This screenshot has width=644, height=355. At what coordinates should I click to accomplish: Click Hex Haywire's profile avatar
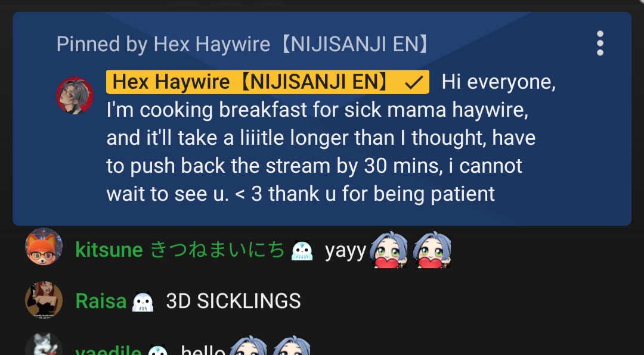[75, 96]
